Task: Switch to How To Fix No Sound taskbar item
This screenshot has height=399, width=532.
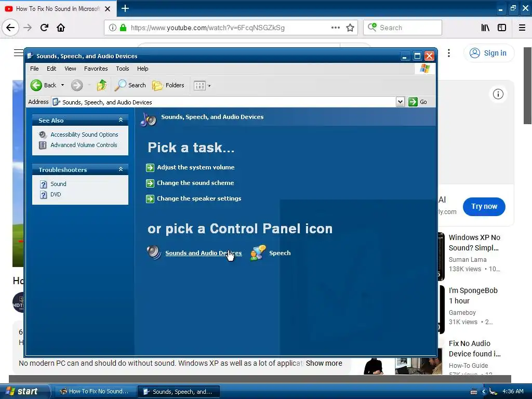Action: [x=95, y=391]
